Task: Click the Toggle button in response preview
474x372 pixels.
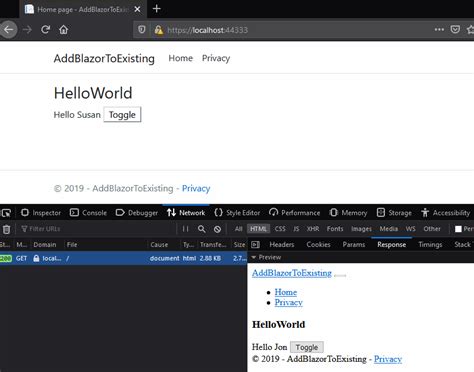Action: coord(307,347)
